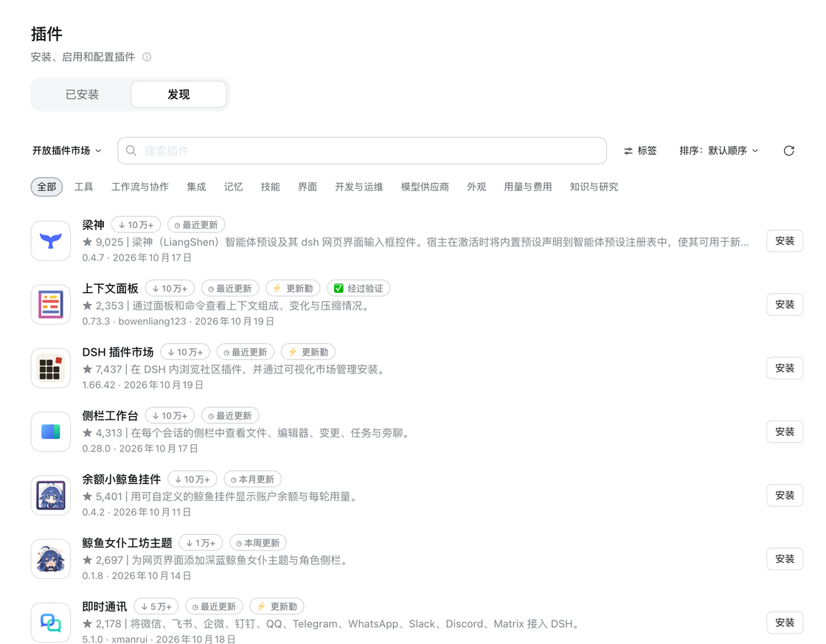Click the 鲸鱼女仆工坊主题 avatar icon
Viewport: 826px width, 644px height.
point(51,559)
